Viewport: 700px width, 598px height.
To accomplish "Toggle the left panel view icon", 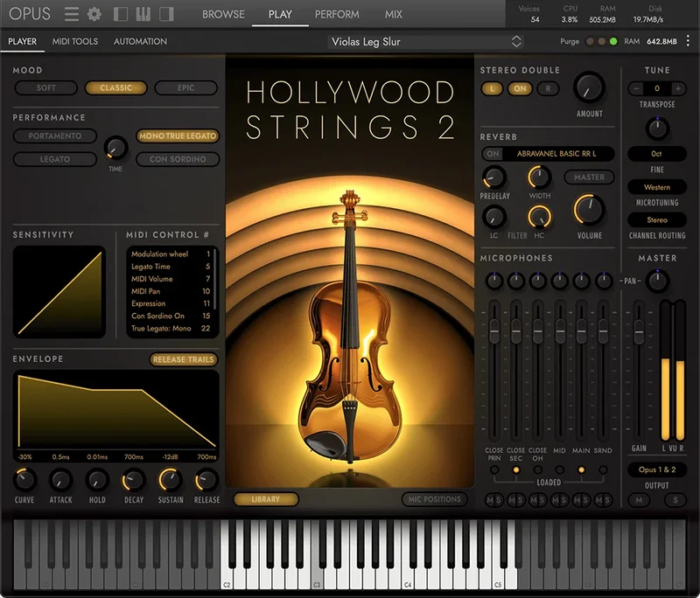I will [x=121, y=14].
